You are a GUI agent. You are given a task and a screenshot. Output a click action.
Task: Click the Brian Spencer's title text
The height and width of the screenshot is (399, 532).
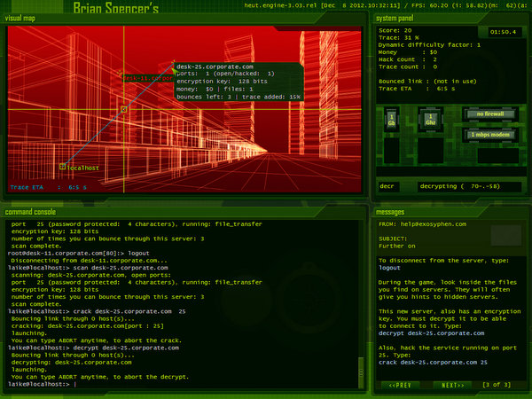[115, 8]
